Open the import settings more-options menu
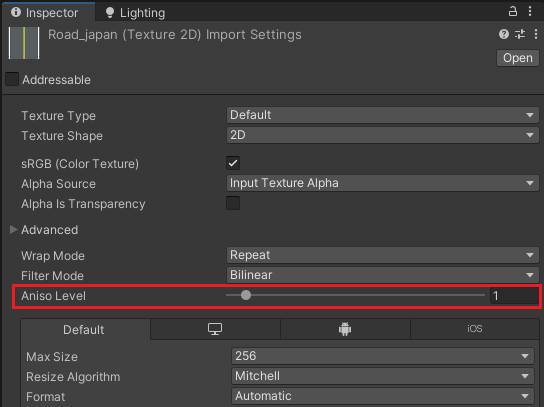 (536, 34)
